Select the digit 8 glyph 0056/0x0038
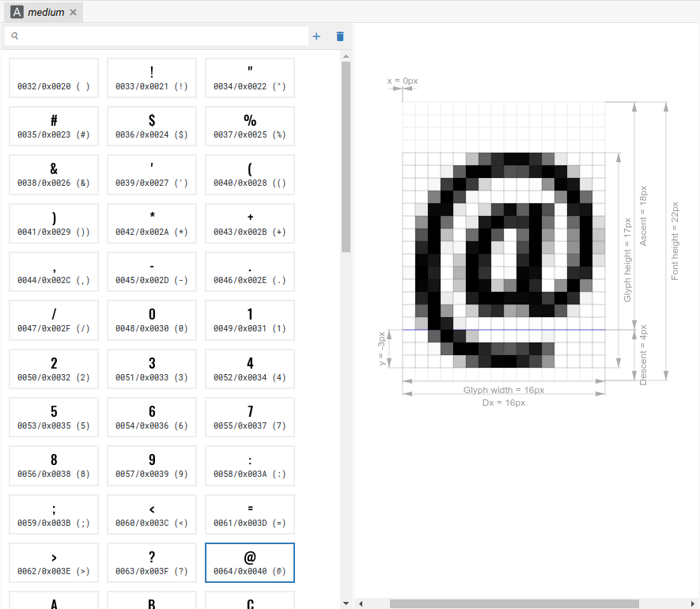The height and width of the screenshot is (609, 700). (54, 466)
